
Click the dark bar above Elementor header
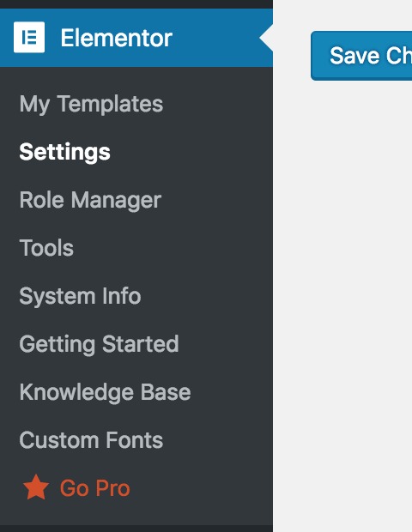pos(136,4)
